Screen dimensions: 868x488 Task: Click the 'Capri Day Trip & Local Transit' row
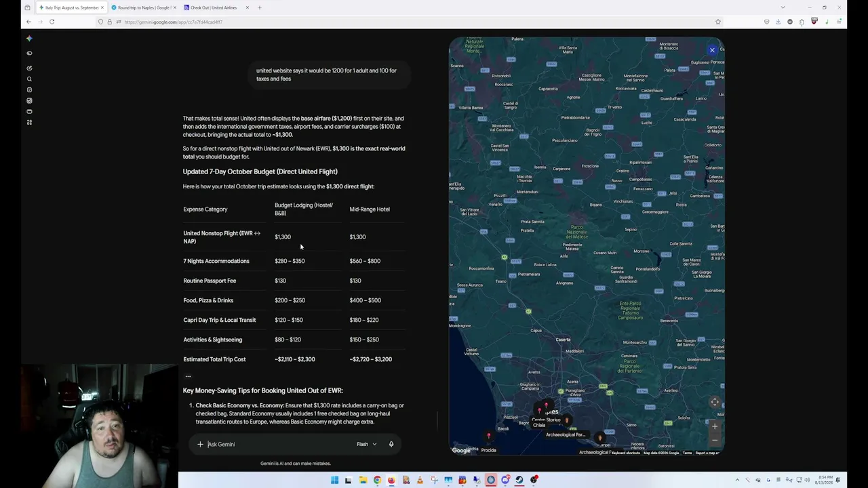[294, 320]
